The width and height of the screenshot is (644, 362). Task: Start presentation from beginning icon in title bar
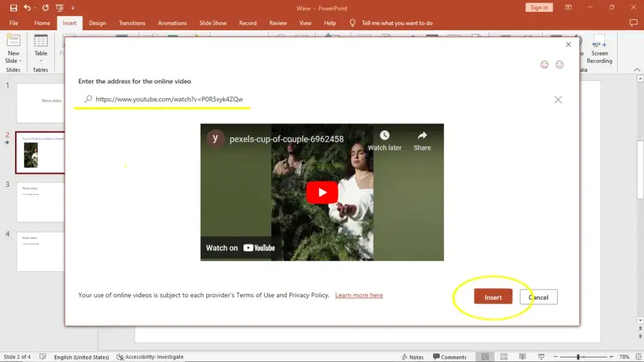point(60,8)
